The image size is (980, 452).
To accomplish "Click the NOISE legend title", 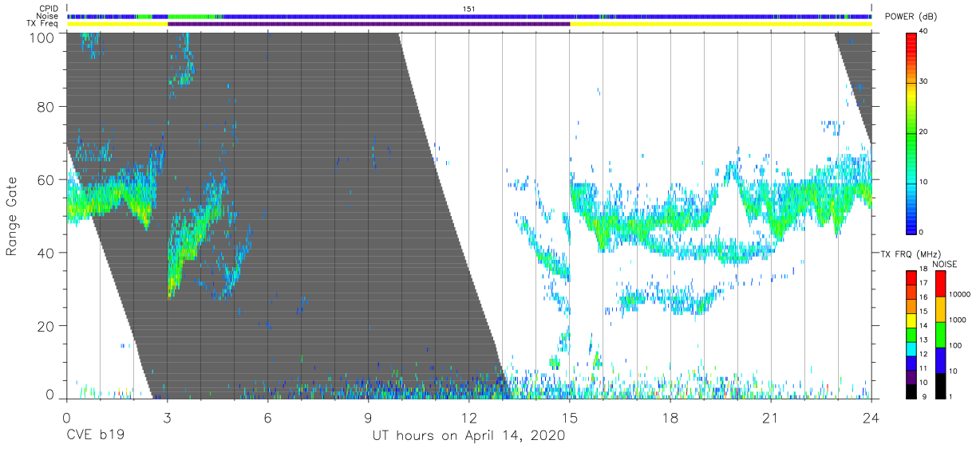I will (x=944, y=264).
